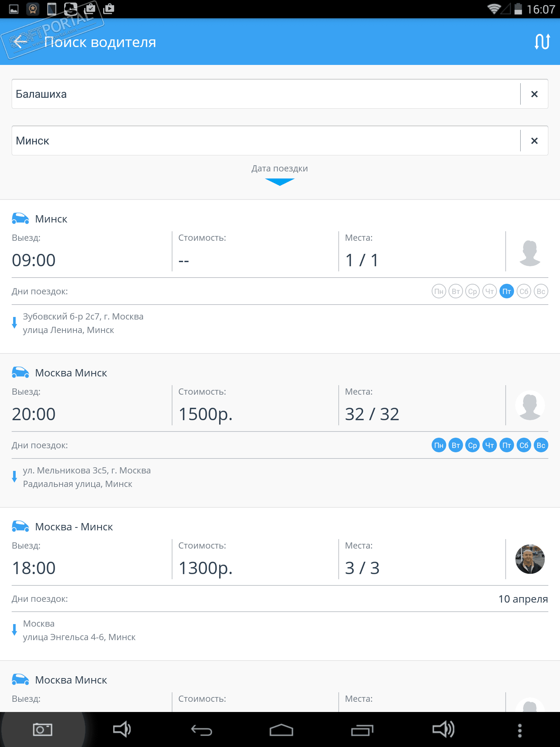Toggle Вс day on 09:00 trip
Image resolution: width=560 pixels, height=747 pixels.
(x=541, y=291)
